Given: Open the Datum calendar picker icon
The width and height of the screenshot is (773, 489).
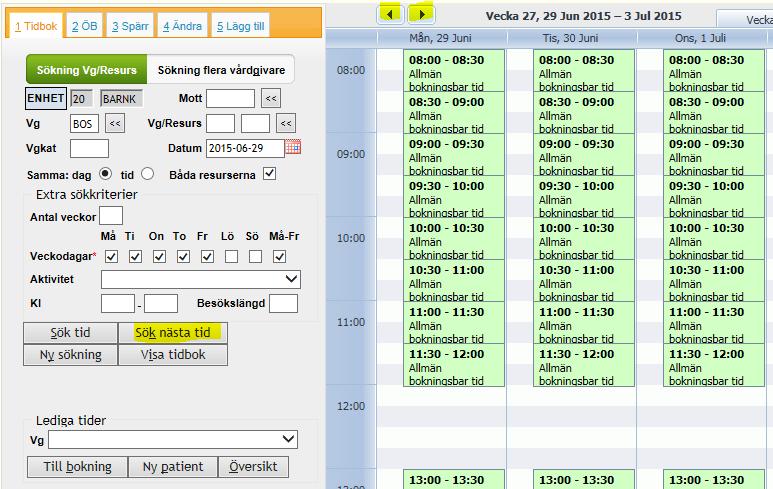Looking at the screenshot, I should (293, 147).
